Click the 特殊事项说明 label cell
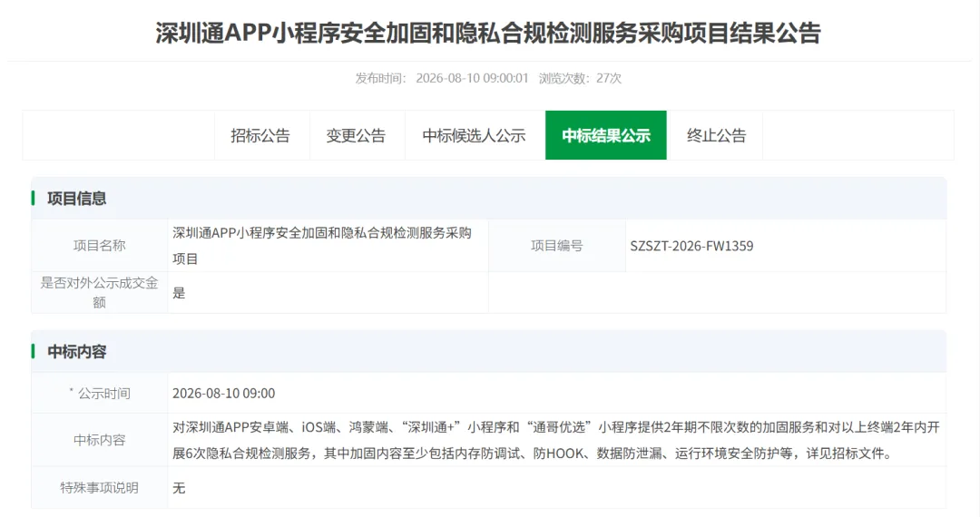980x517 pixels. [100, 488]
